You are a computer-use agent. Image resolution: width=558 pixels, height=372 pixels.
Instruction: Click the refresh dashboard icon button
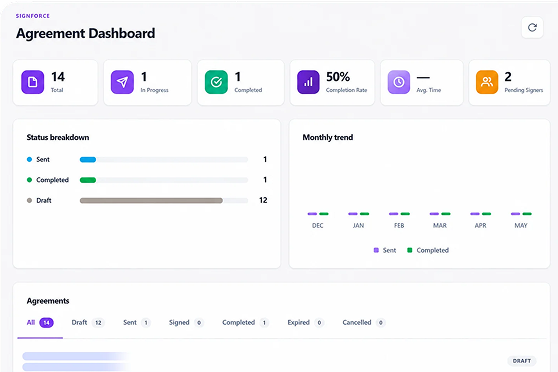click(532, 27)
